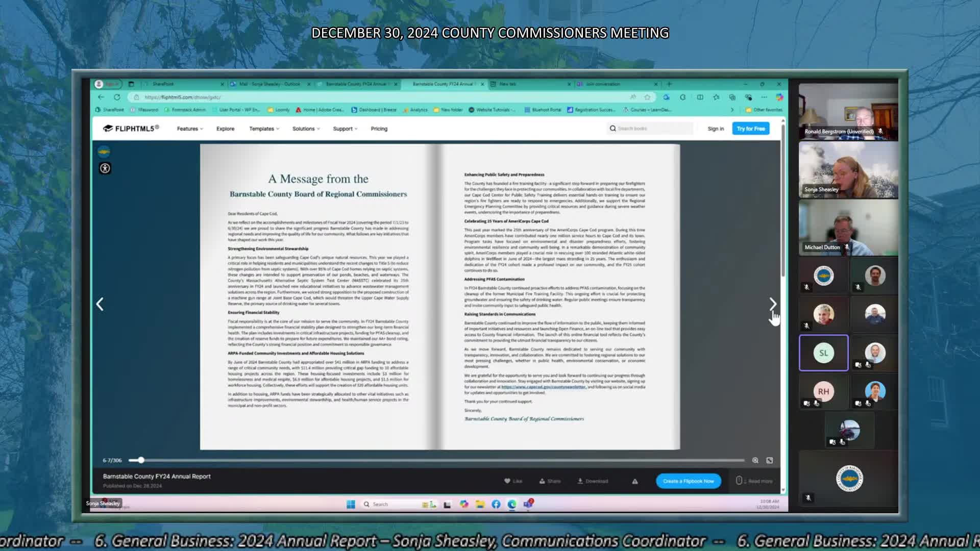The image size is (980, 551).
Task: Expand bookmarks overflow chevron
Action: pyautogui.click(x=732, y=110)
